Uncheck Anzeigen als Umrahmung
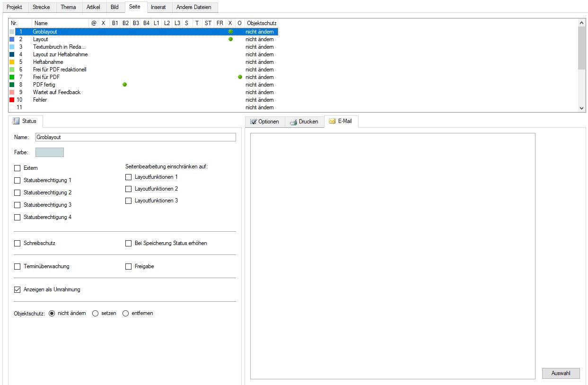588x385 pixels. click(x=18, y=289)
